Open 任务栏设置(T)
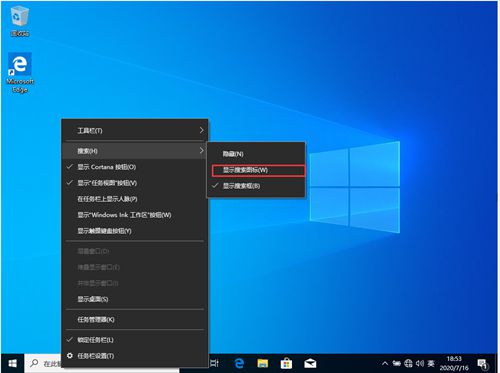Viewport: 500px width, 373px height. click(x=135, y=356)
